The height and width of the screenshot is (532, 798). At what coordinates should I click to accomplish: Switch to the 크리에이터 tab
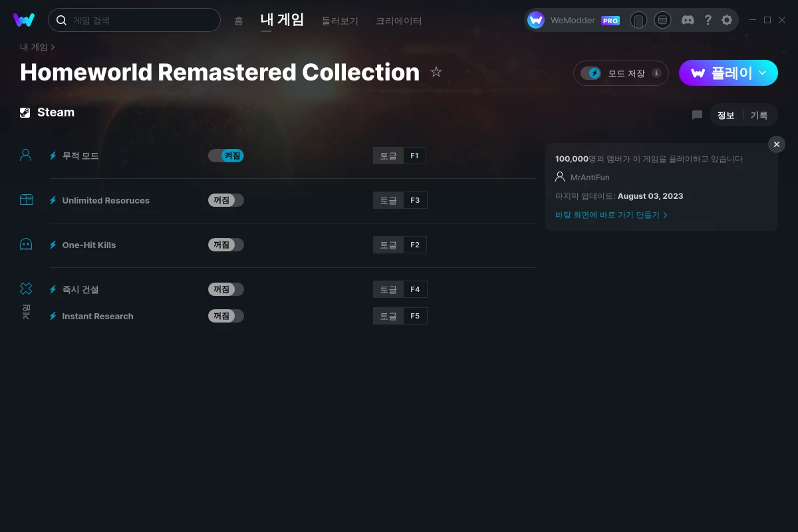[398, 21]
